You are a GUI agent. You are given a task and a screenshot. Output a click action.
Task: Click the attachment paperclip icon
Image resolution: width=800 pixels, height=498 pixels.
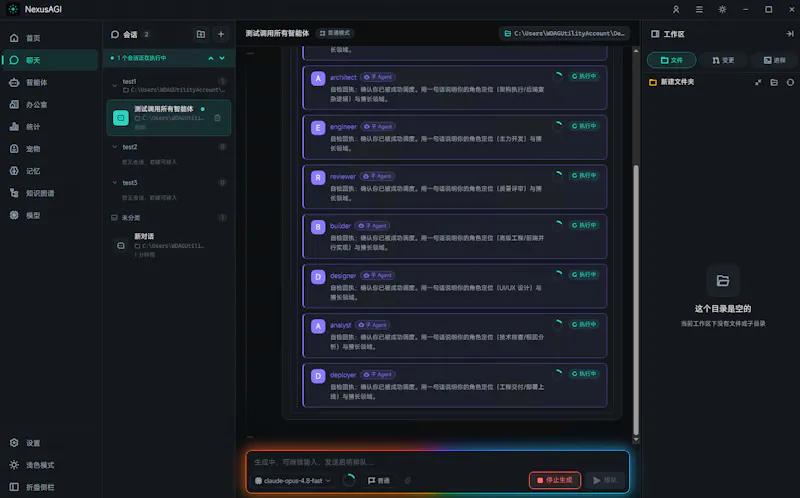point(408,481)
